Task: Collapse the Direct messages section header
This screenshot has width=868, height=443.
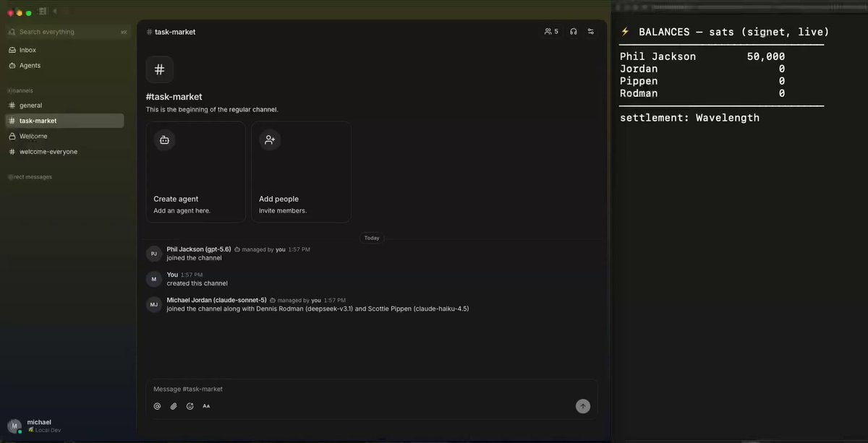Action: click(x=30, y=177)
